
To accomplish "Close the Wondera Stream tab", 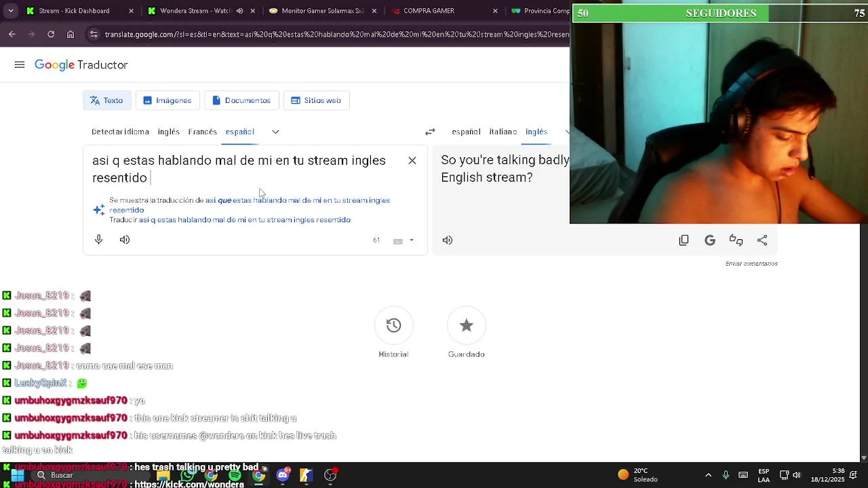I will pyautogui.click(x=252, y=11).
